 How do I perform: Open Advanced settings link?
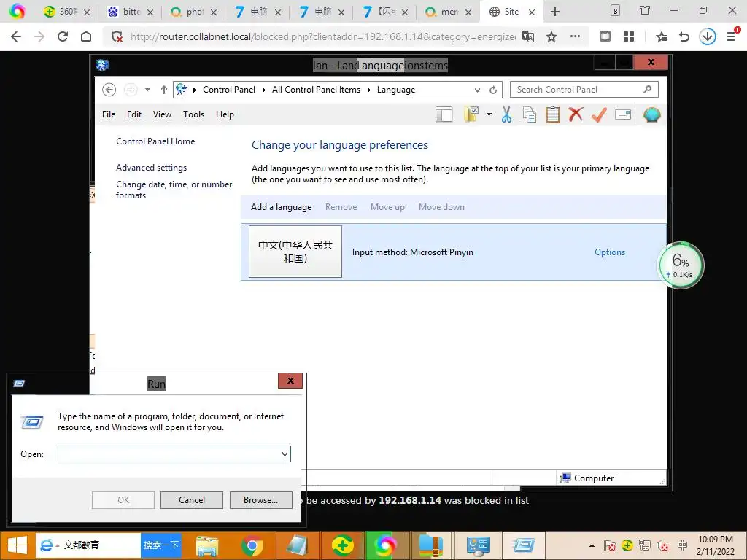[x=152, y=168]
